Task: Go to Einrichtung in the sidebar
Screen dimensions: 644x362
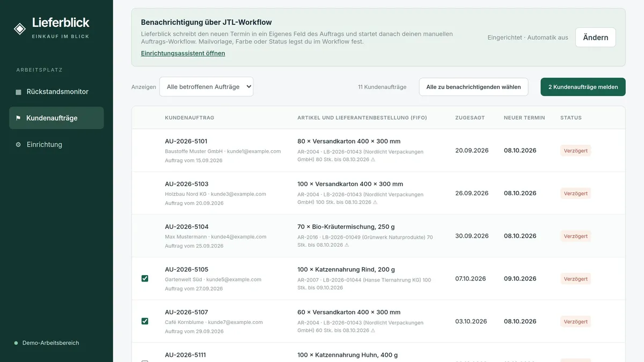Action: point(56,145)
